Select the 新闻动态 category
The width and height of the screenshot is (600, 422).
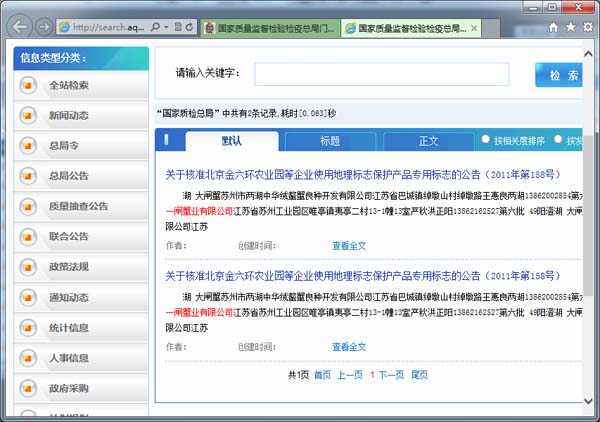point(81,115)
